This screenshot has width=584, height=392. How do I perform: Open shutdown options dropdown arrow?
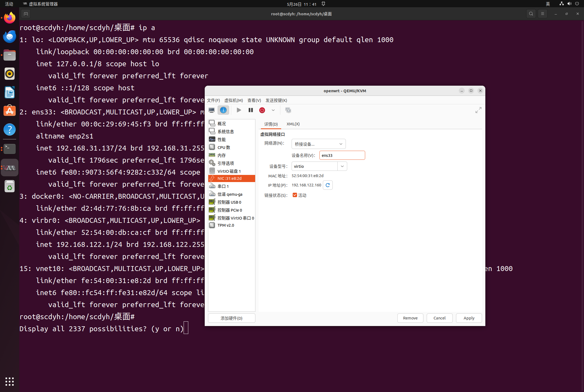273,110
